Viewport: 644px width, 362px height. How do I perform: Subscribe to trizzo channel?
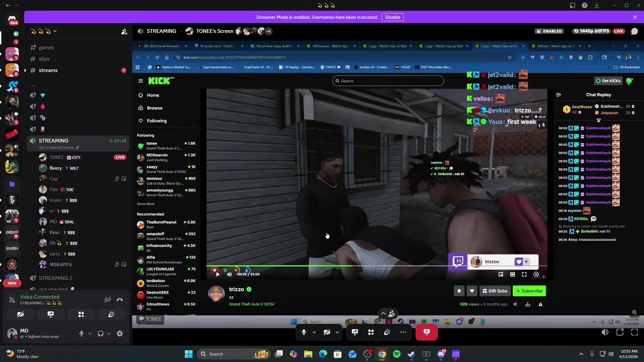529,291
